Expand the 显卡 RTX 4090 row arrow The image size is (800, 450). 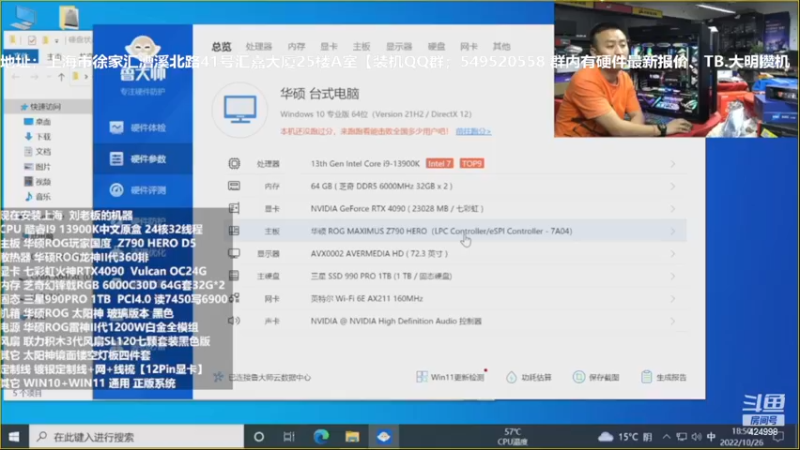point(673,209)
